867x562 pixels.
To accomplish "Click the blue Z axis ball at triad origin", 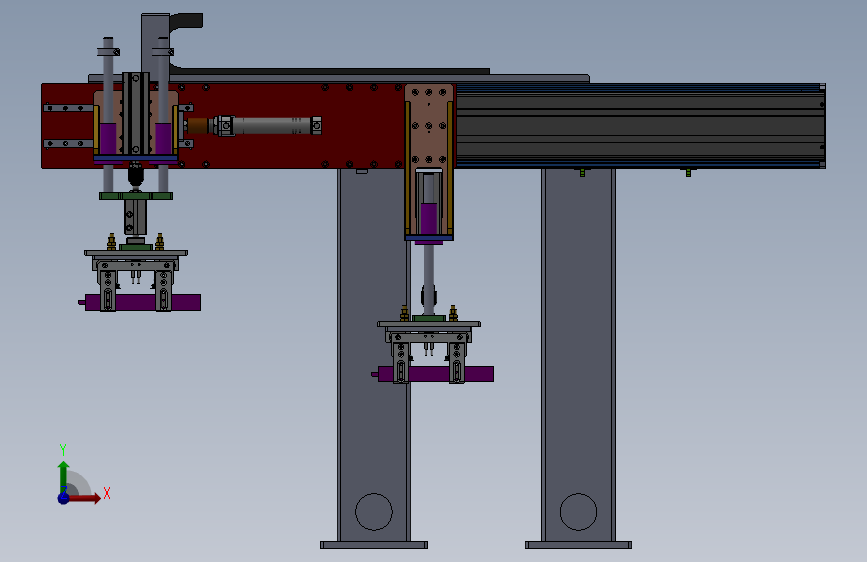I will point(64,498).
